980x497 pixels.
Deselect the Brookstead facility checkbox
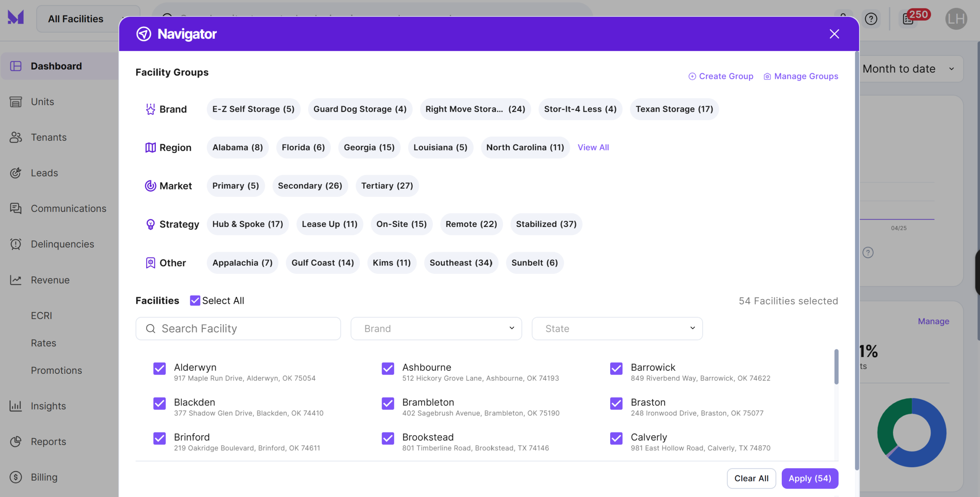[x=388, y=438]
